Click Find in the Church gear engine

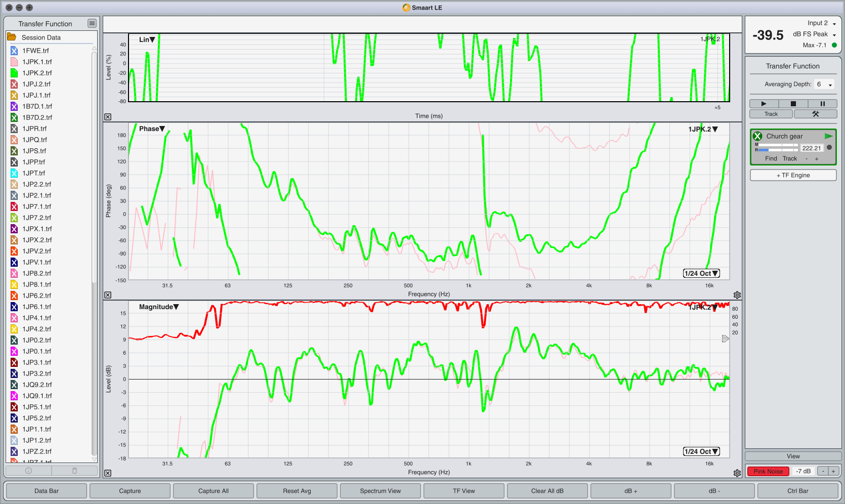771,158
